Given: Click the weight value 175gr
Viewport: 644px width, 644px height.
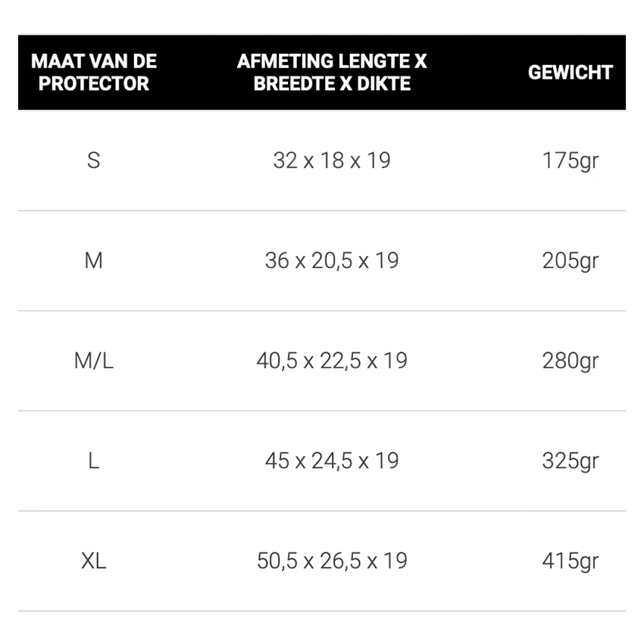Looking at the screenshot, I should click(570, 161).
